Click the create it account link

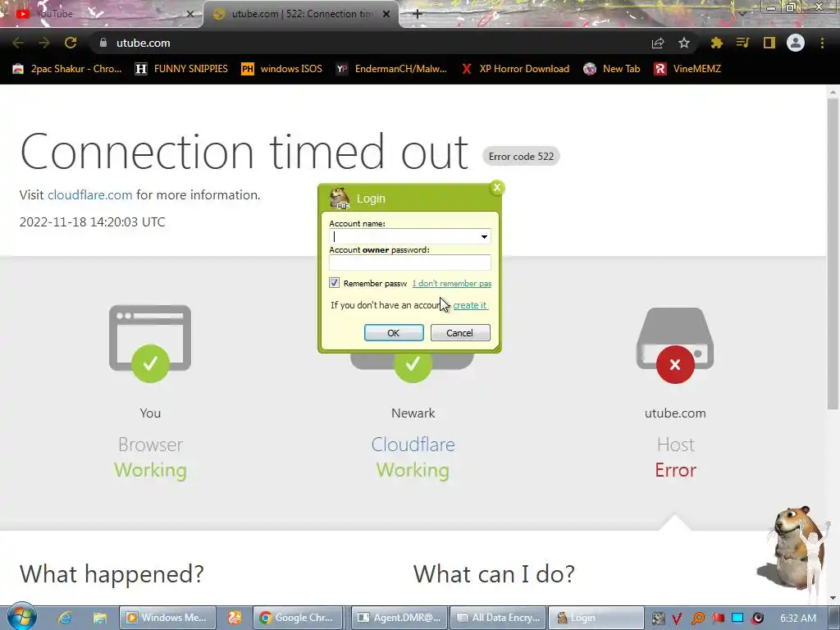click(470, 305)
